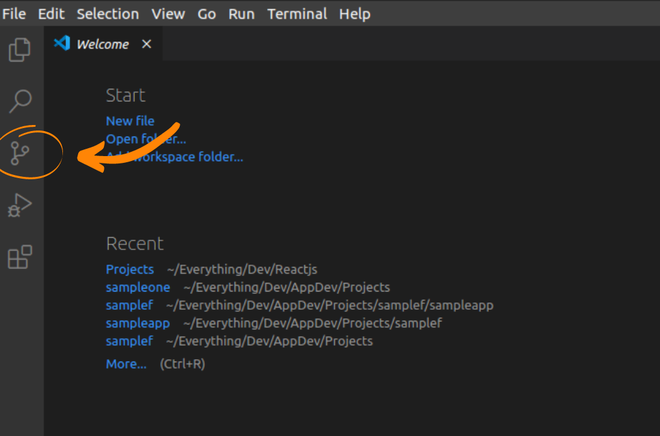Screen dimensions: 660x436
Task: Open the Explorer view icon
Action: coord(20,48)
